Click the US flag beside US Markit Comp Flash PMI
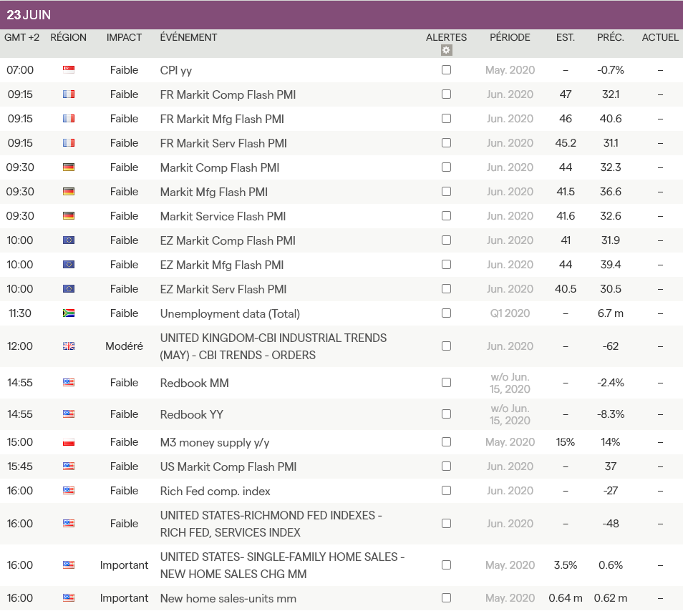Screen dimensions: 683x616 pyautogui.click(x=69, y=466)
